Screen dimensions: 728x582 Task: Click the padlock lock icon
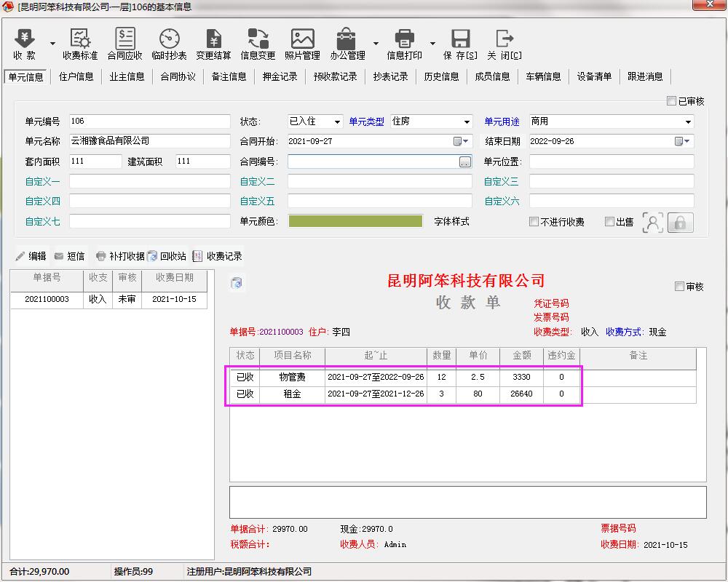coord(680,223)
